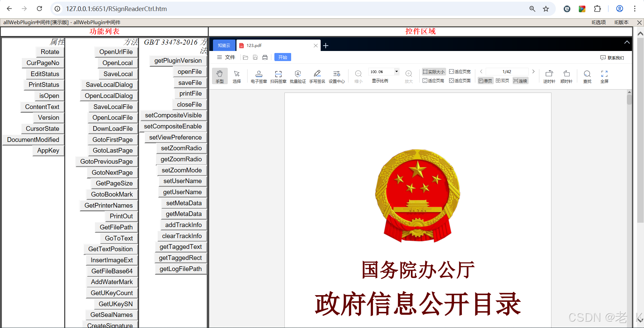Click the getLogFilePath button
Image resolution: width=644 pixels, height=328 pixels.
coord(181,269)
